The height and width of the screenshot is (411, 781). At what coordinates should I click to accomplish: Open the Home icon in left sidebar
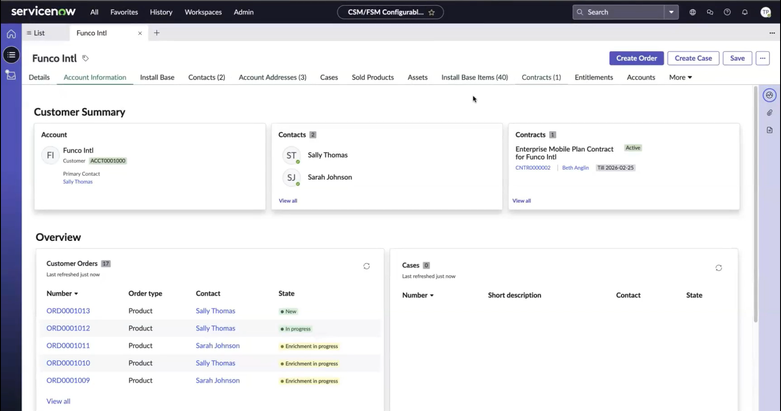11,34
